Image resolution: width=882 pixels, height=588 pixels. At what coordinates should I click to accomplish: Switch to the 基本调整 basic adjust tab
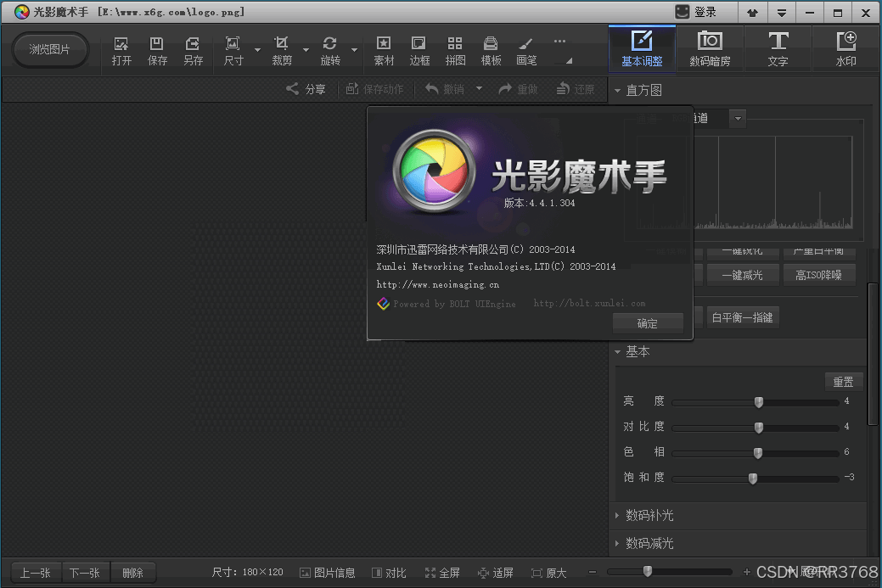642,49
